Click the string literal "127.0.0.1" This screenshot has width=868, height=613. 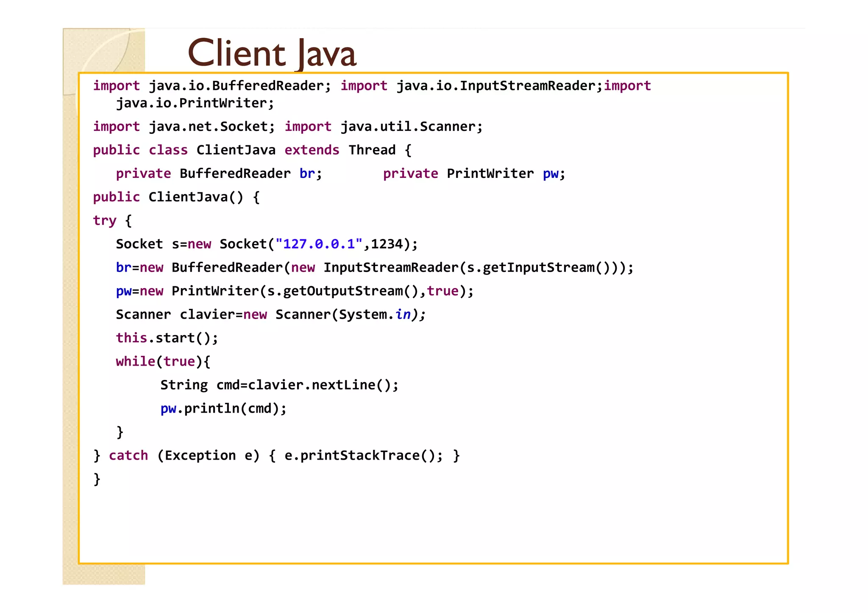click(319, 244)
